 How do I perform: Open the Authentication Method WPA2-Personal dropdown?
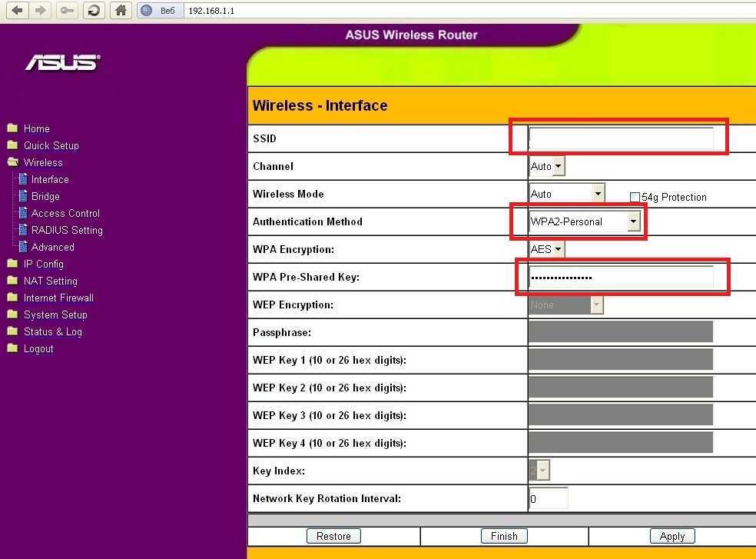[585, 221]
